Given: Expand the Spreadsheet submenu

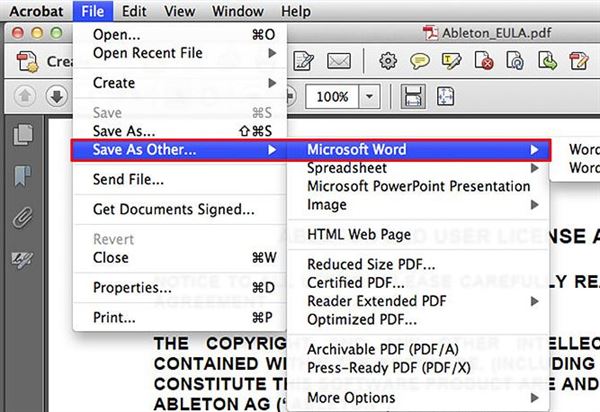Looking at the screenshot, I should click(419, 168).
